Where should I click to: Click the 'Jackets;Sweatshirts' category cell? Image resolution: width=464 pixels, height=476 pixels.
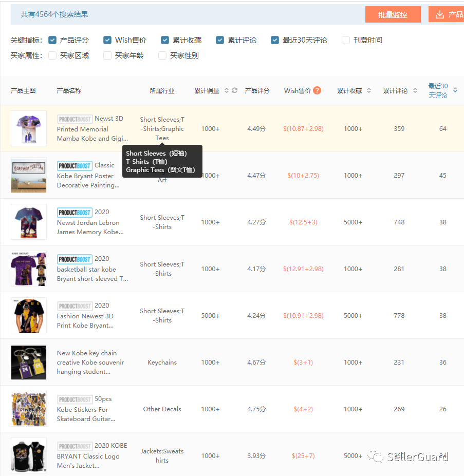click(x=162, y=456)
